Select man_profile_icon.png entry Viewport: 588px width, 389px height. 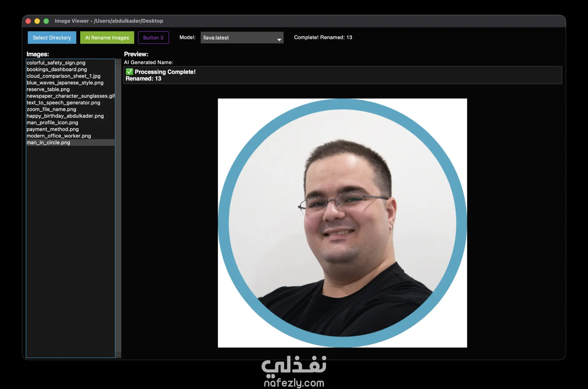tap(52, 123)
